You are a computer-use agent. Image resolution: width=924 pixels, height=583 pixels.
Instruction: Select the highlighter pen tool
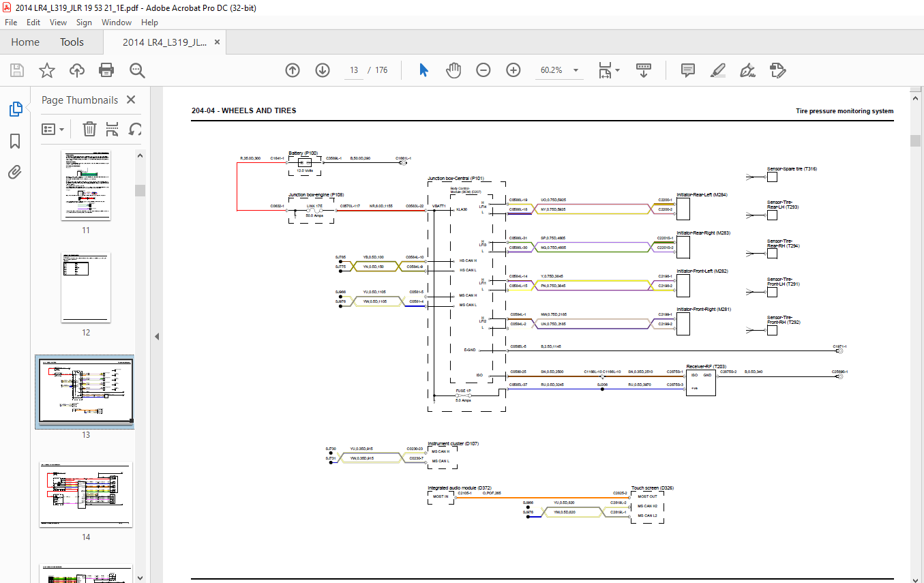click(x=717, y=70)
